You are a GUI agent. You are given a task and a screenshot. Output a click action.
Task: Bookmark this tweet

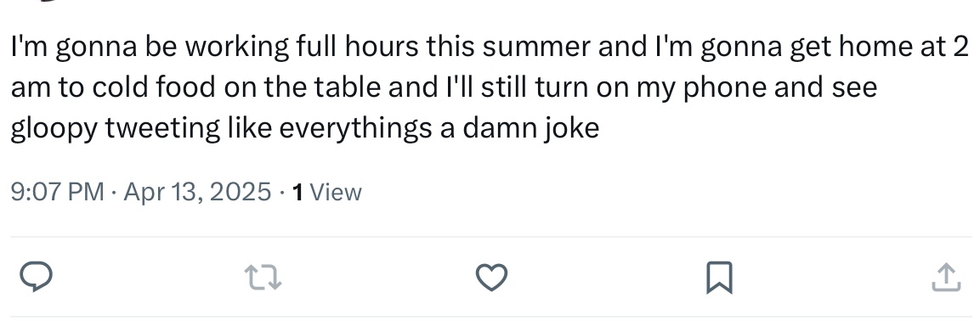pyautogui.click(x=719, y=278)
